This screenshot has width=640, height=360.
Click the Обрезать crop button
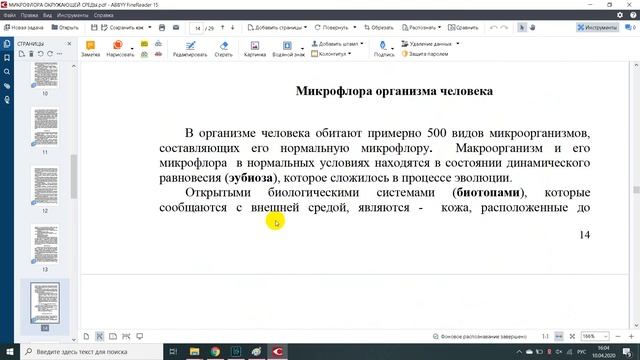(379, 27)
